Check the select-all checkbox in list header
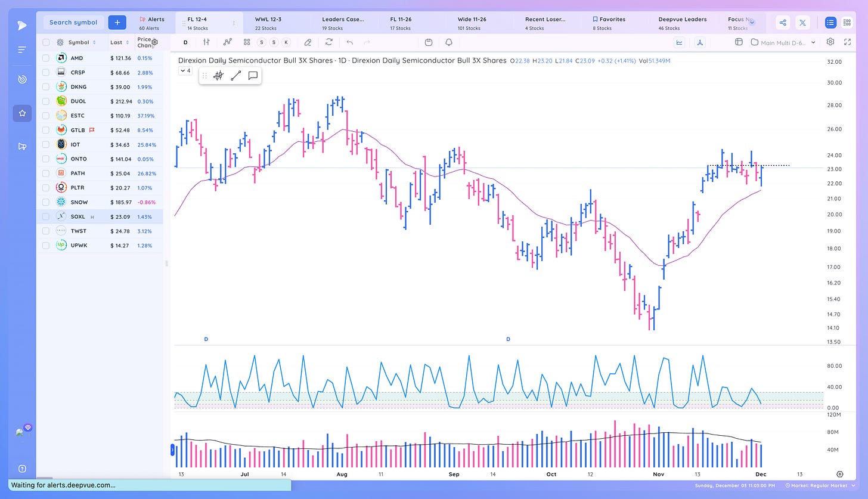Viewport: 868px width, 499px height. 46,42
